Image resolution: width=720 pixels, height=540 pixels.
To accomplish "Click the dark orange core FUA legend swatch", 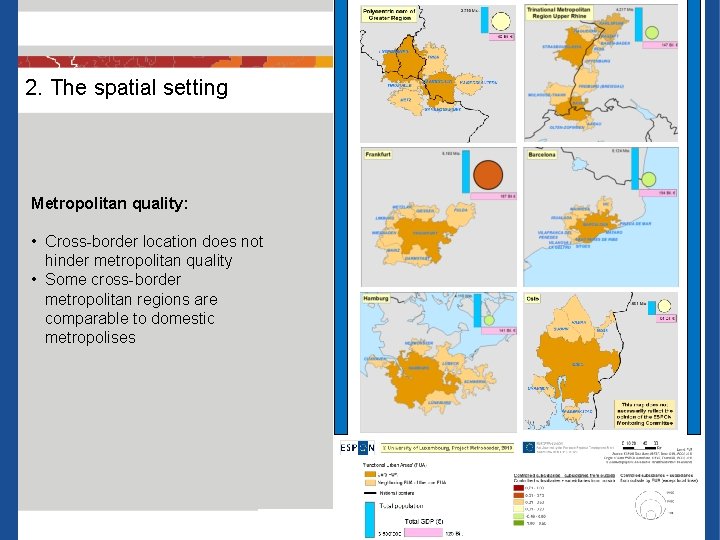I will tap(370, 474).
